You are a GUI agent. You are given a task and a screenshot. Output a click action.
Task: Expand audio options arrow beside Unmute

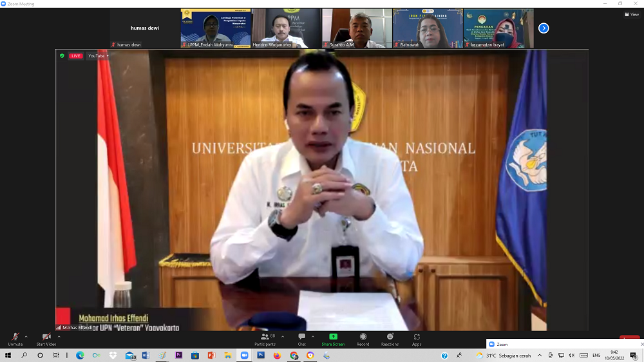click(26, 336)
